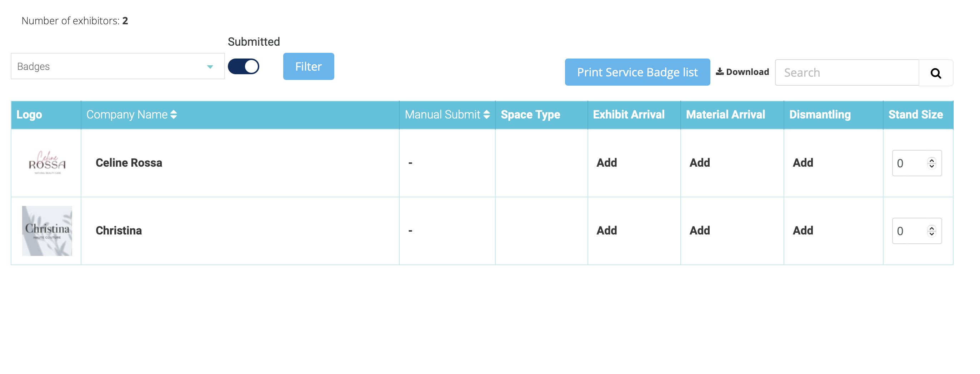Screen dimensions: 980x374
Task: Sort by Company Name column arrows
Action: [x=174, y=115]
